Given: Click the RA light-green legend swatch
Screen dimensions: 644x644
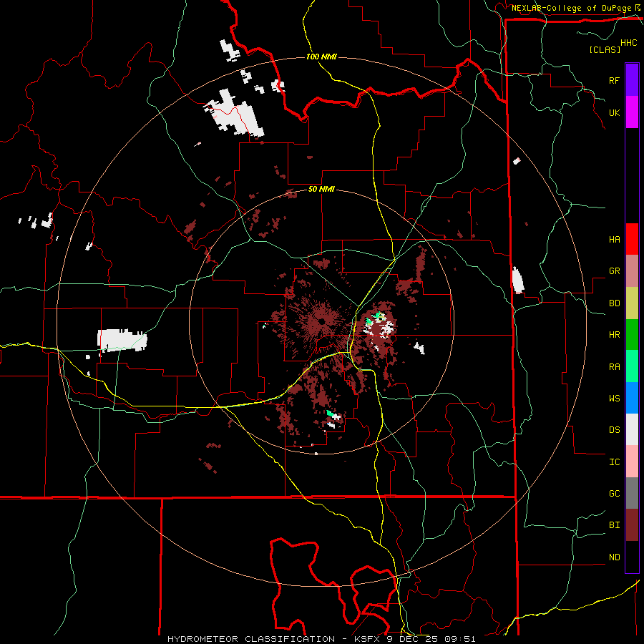Looking at the screenshot, I should coord(632,366).
